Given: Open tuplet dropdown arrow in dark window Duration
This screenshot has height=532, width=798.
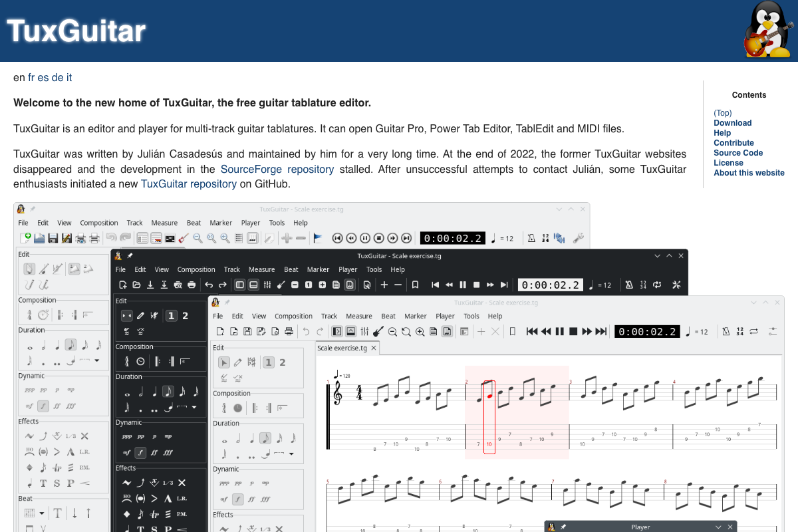Looking at the screenshot, I should [194, 406].
